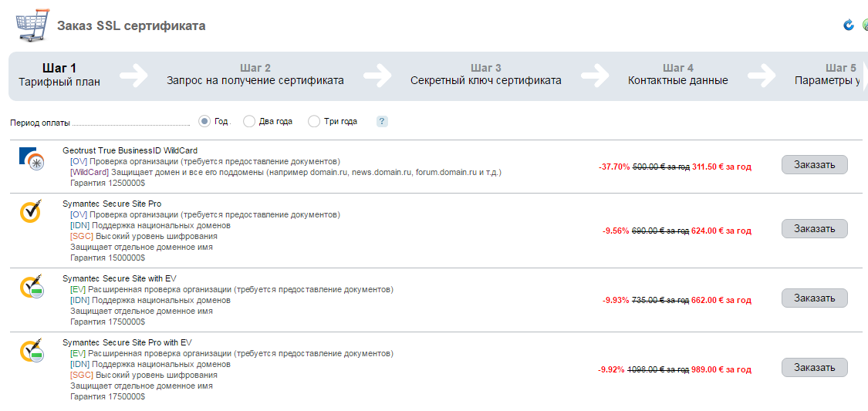The width and height of the screenshot is (868, 411).
Task: Click the -9.56% discount label
Action: tap(616, 231)
